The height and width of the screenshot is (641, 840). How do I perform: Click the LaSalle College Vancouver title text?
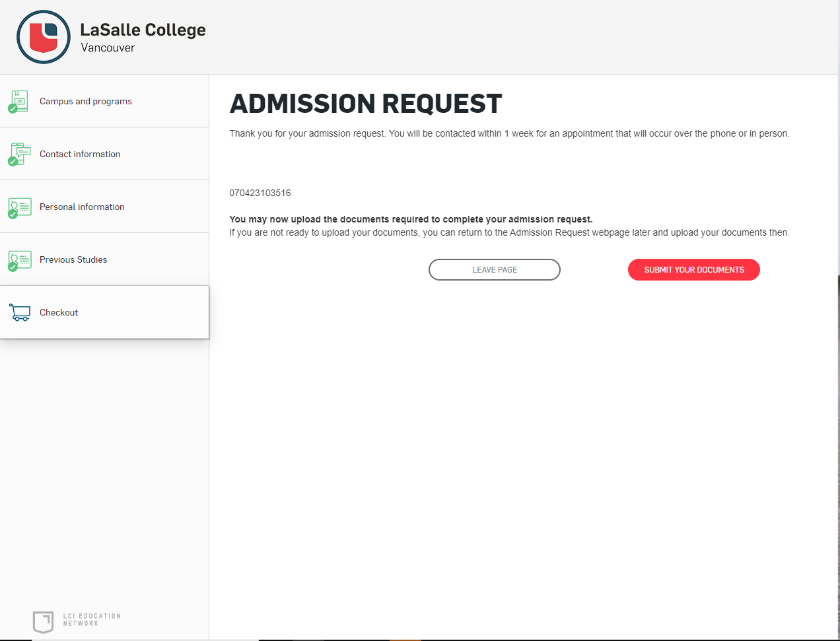[143, 38]
